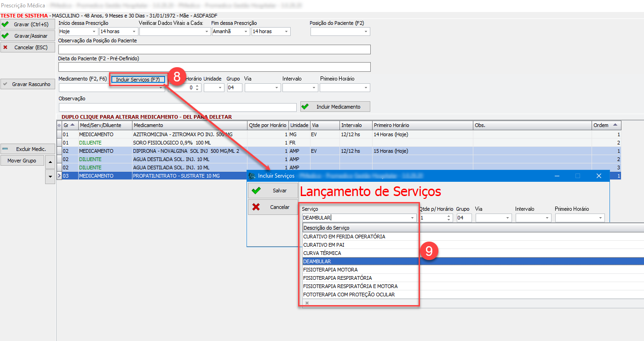Sort table by Ordem column header
This screenshot has height=341, width=644.
[606, 125]
